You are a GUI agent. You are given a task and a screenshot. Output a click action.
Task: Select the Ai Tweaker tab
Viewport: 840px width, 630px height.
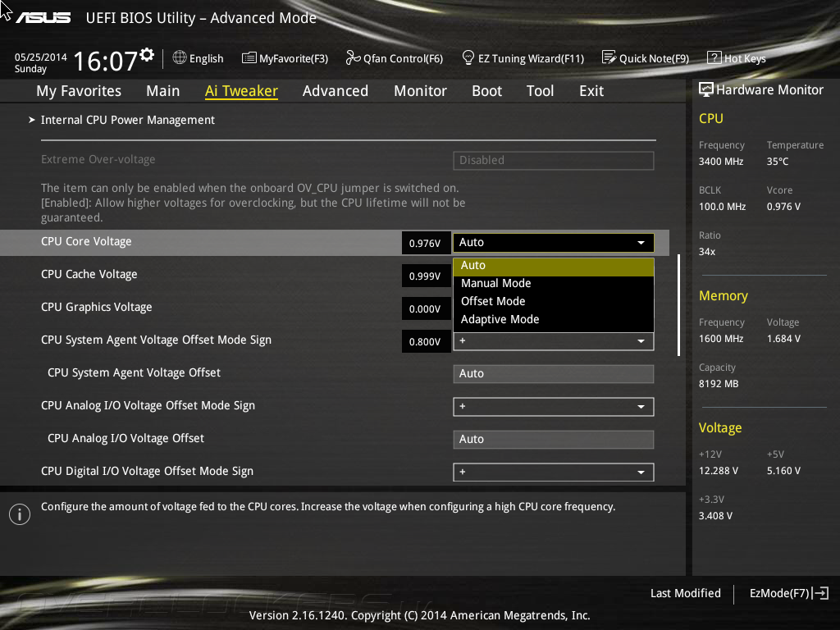click(241, 91)
